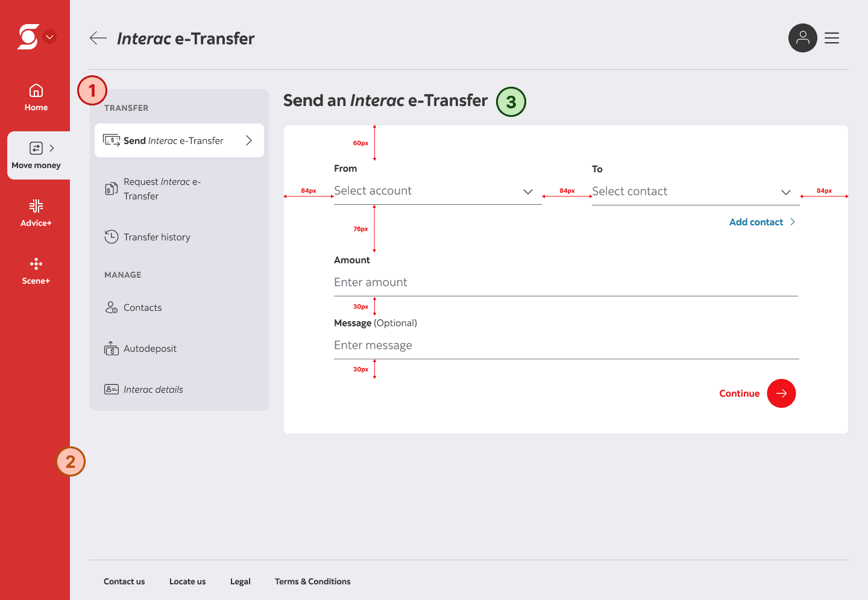
Task: Click the MANAGE section heading
Action: tap(123, 275)
